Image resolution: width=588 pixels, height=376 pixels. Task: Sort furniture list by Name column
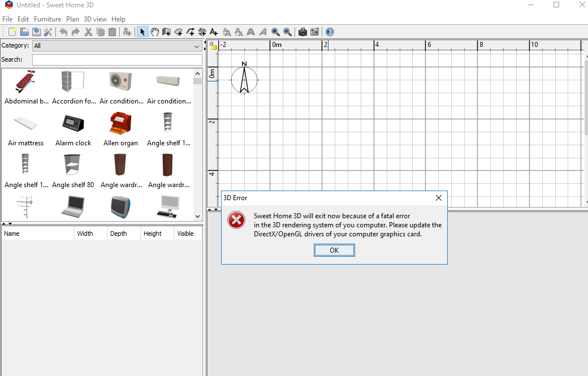pos(38,234)
